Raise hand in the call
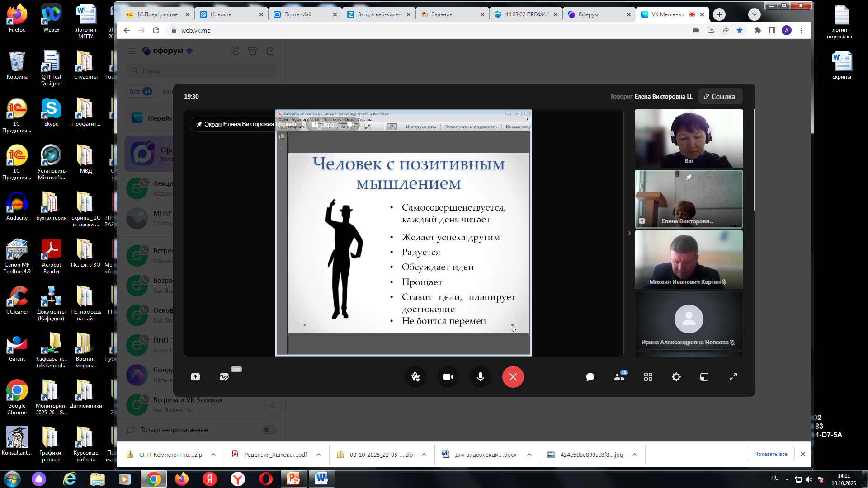Screen dimensions: 868x488 pyautogui.click(x=415, y=377)
